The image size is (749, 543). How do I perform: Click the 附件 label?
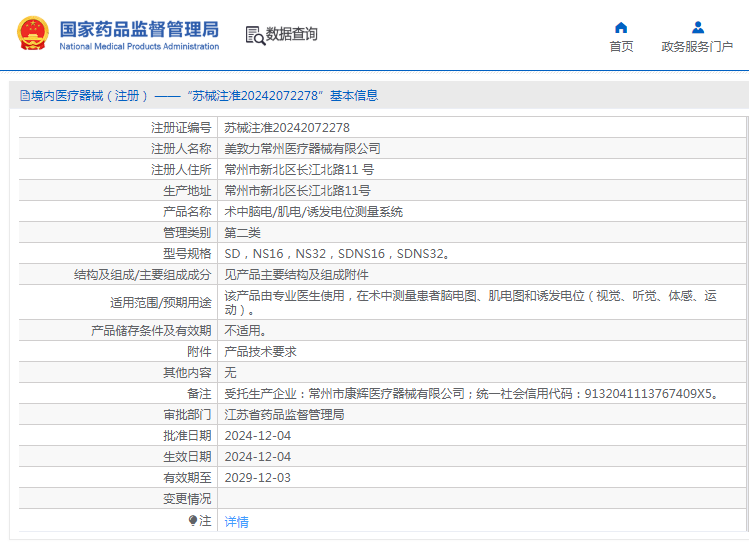tap(199, 351)
